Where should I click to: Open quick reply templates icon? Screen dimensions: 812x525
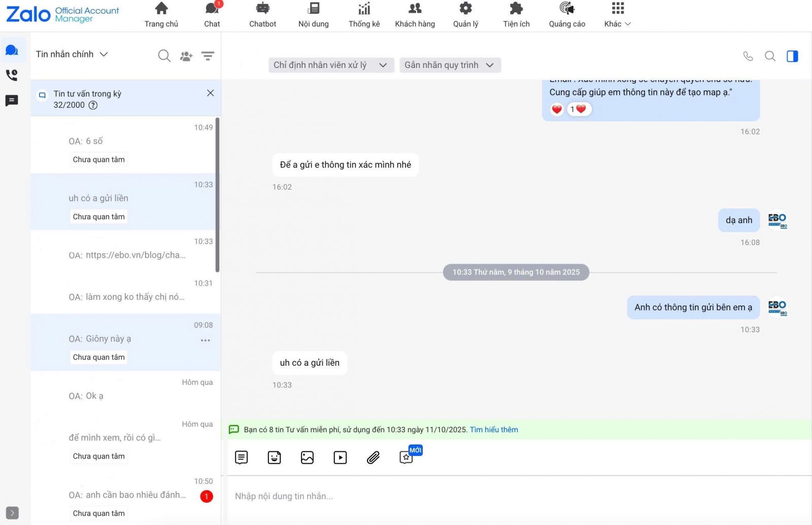coord(242,458)
